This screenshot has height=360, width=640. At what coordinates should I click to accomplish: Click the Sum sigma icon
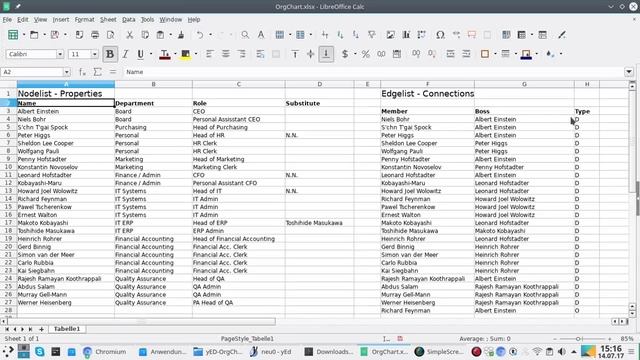point(97,72)
